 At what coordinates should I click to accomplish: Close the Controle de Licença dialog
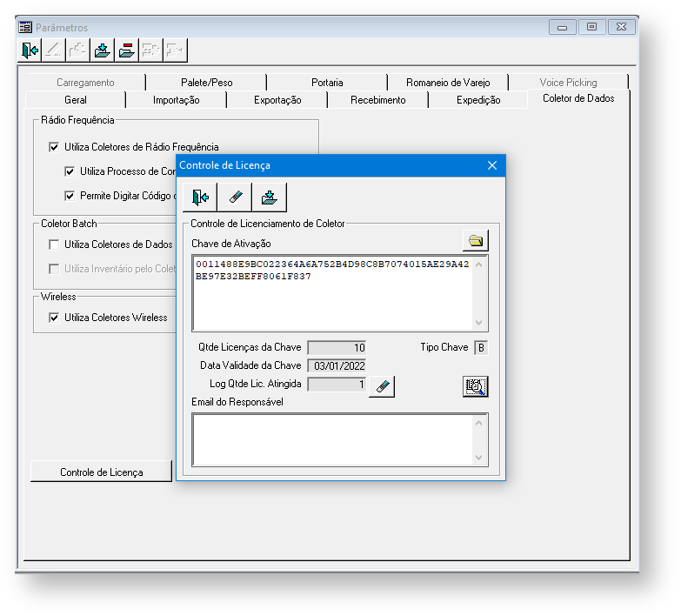click(x=492, y=165)
